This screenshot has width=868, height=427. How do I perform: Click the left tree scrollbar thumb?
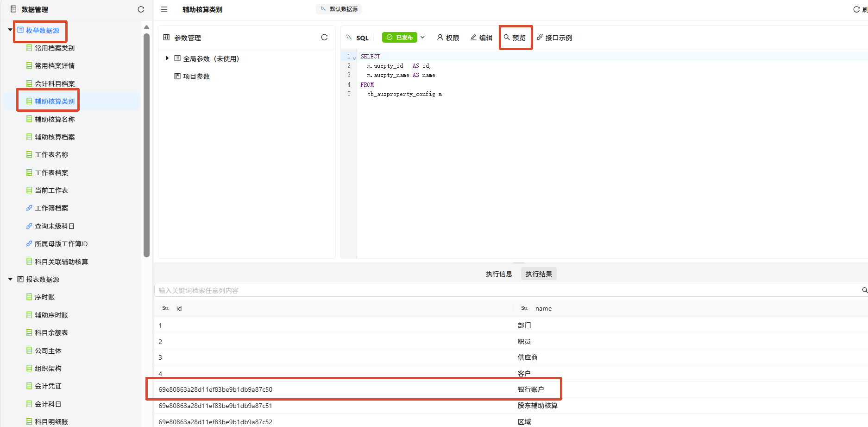coord(146,145)
